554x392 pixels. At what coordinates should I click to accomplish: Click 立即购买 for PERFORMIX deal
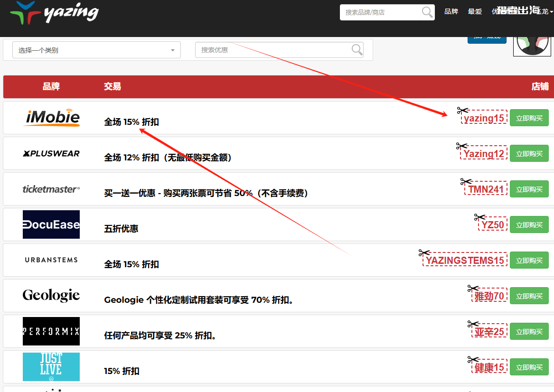(x=529, y=332)
